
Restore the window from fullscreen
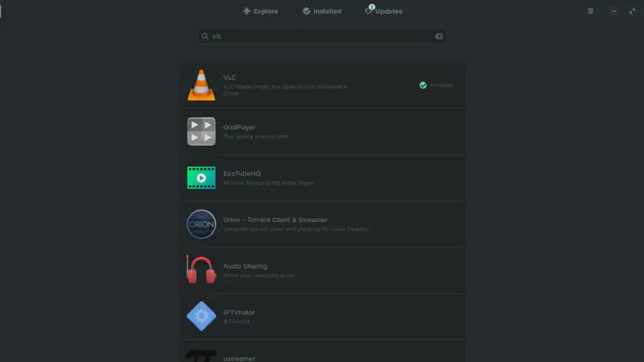tap(632, 11)
